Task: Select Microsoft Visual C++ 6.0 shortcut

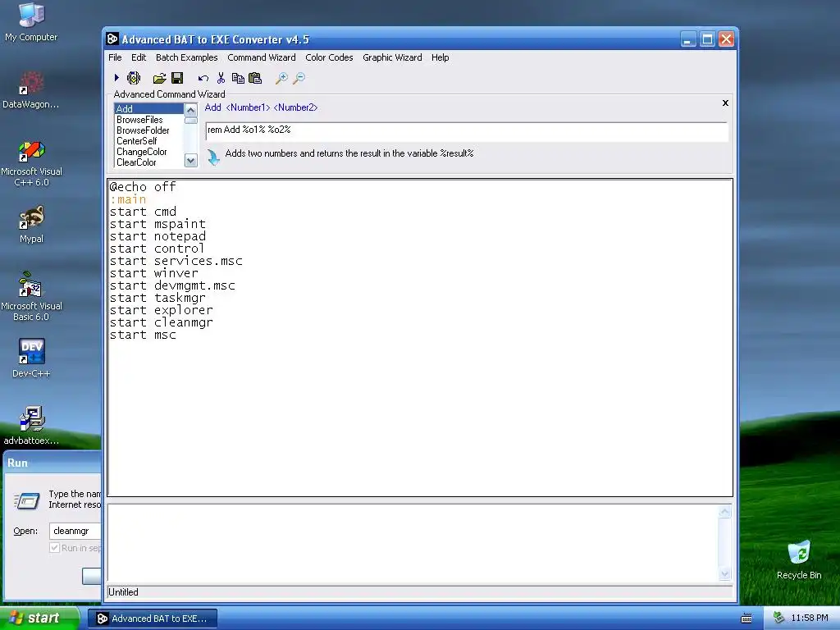Action: 31,163
